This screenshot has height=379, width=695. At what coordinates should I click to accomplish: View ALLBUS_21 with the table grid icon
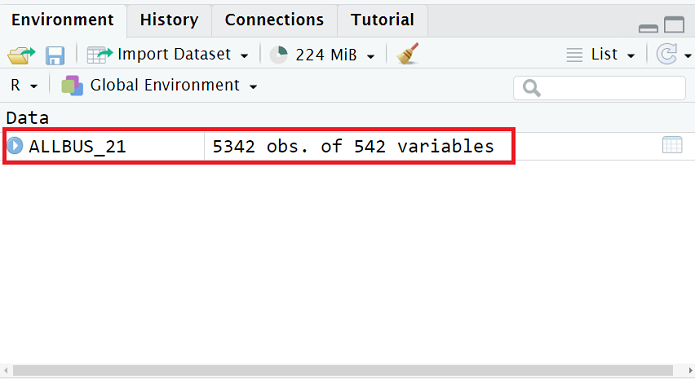click(672, 145)
